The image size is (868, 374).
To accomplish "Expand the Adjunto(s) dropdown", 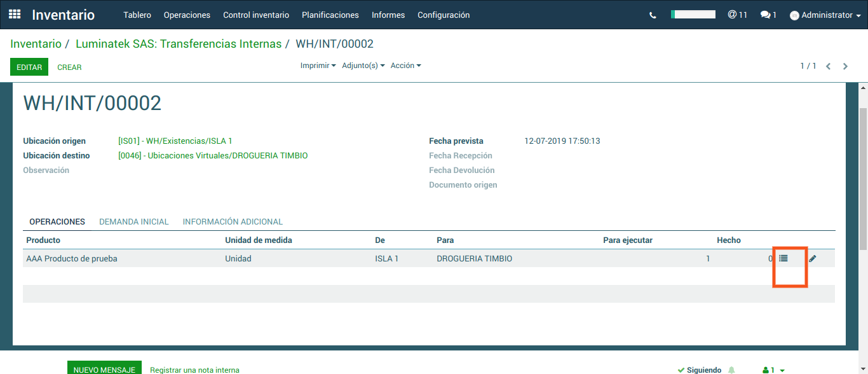I will [x=363, y=66].
